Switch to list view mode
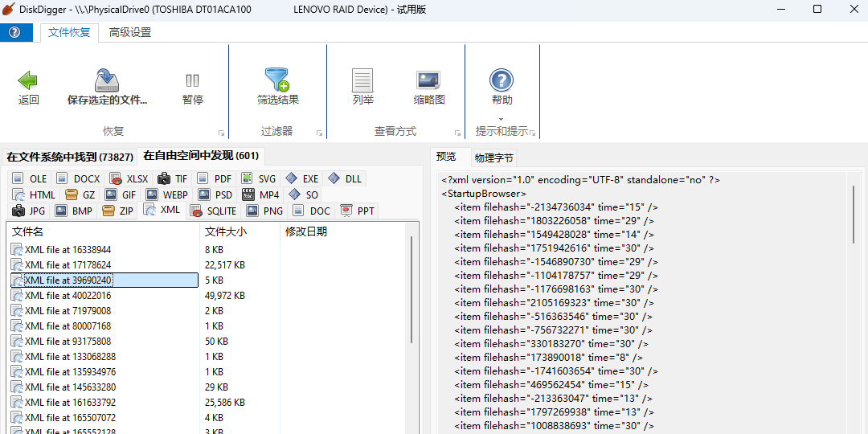Screen dimensions: 868x434 [363, 81]
